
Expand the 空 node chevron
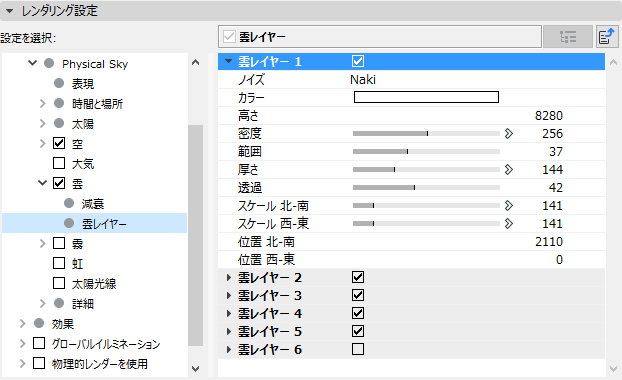click(x=42, y=143)
